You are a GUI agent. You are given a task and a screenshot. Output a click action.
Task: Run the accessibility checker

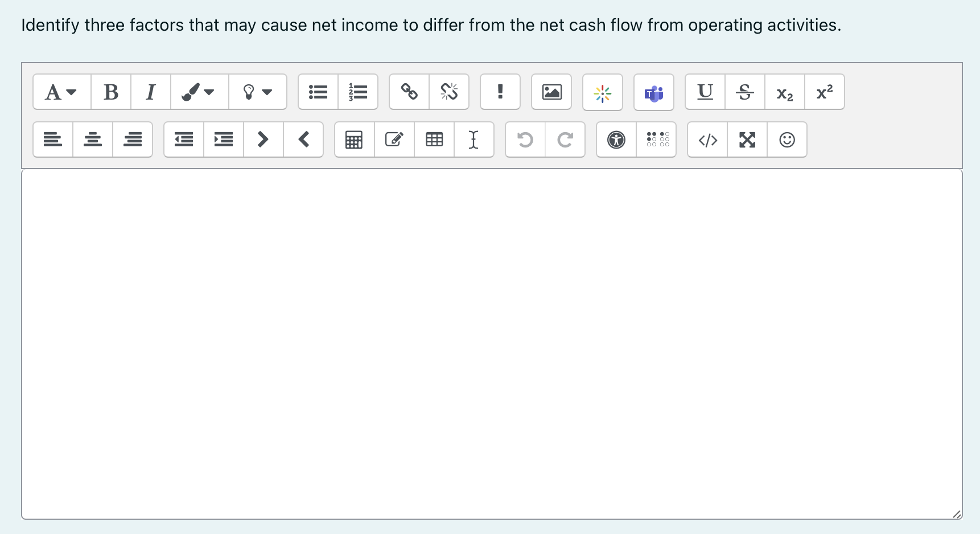(616, 139)
